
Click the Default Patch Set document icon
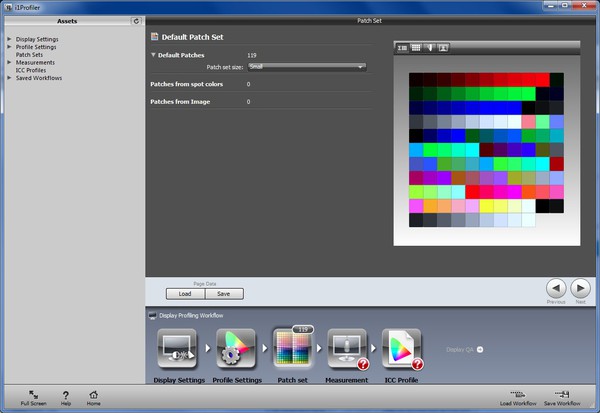point(155,36)
